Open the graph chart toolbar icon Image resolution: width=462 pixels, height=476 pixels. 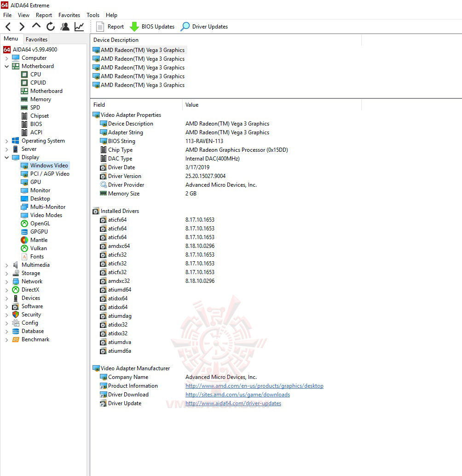[x=79, y=27]
